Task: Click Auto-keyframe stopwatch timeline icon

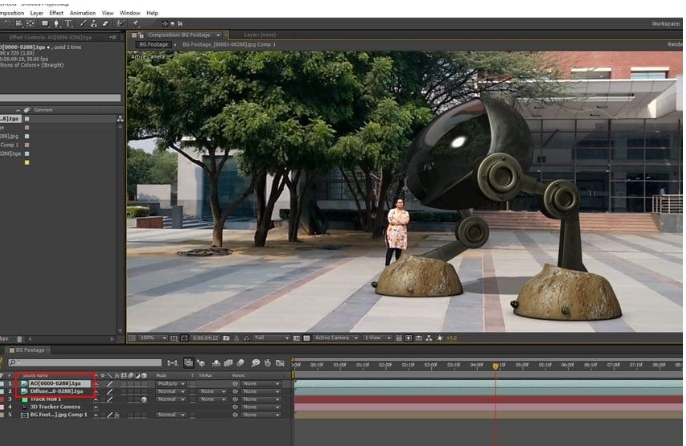Action: tap(268, 363)
